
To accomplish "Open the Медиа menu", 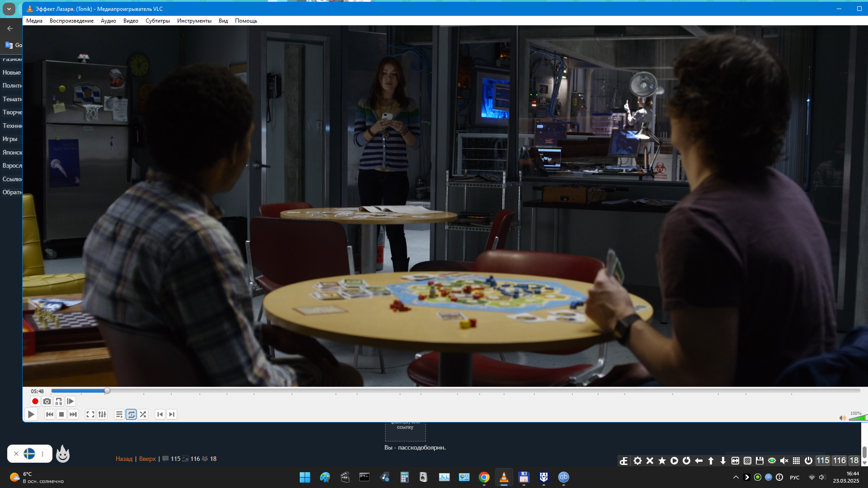I will (34, 21).
